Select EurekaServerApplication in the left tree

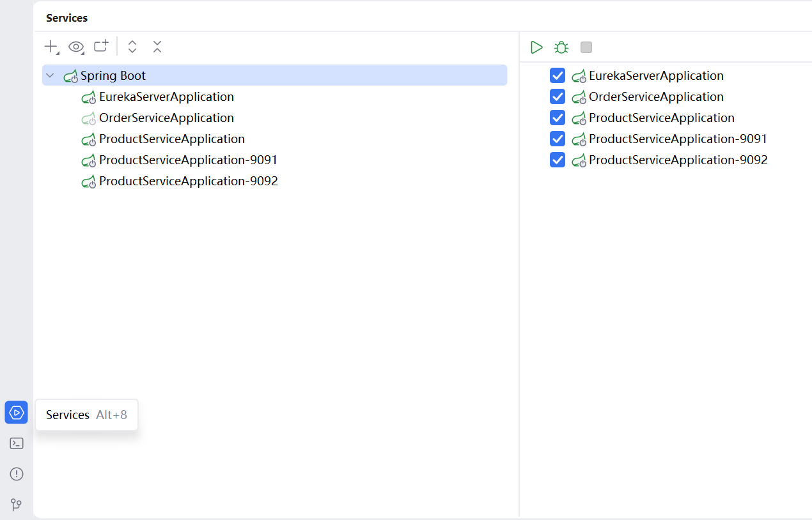tap(166, 97)
